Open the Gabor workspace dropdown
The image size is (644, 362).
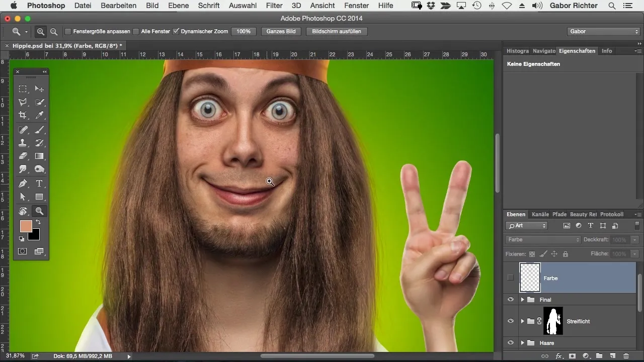click(x=603, y=31)
